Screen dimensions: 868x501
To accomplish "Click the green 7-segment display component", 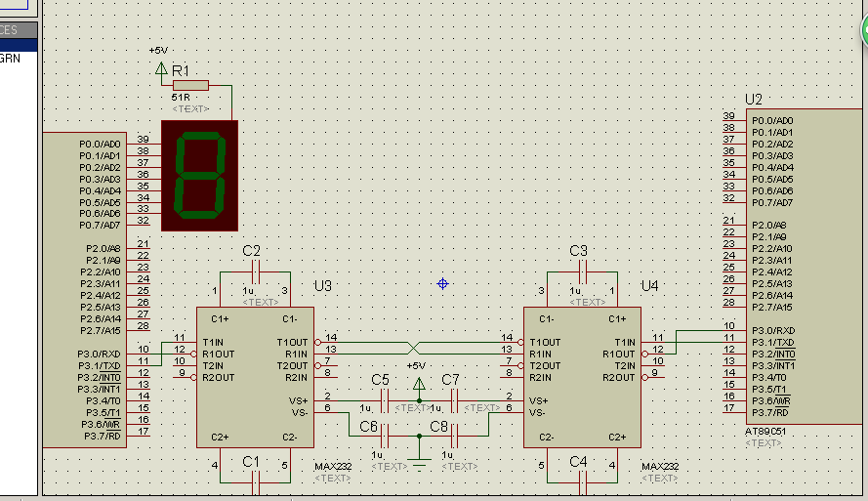I will point(200,176).
